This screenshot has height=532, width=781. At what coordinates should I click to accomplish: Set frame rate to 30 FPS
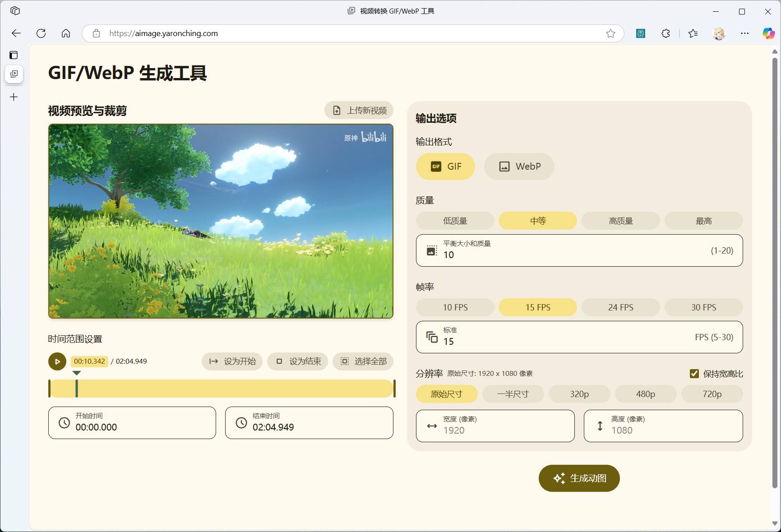tap(704, 307)
